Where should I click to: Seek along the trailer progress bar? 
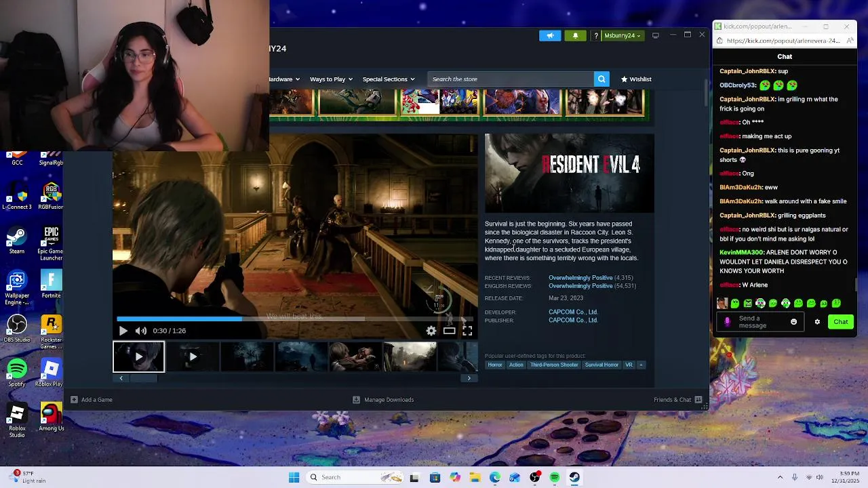(295, 319)
